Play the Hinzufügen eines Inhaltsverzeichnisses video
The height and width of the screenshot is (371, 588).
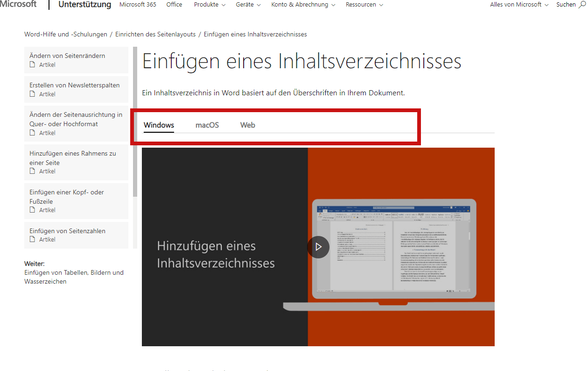pos(318,247)
